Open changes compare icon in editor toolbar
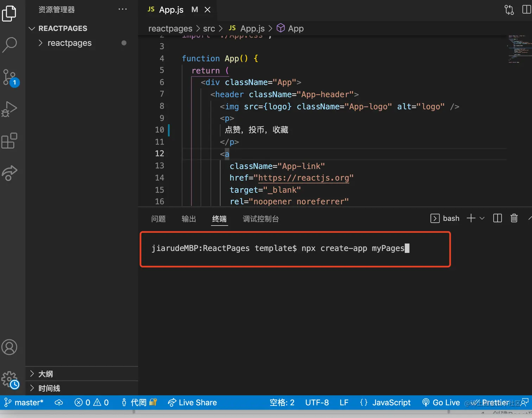532x418 pixels. click(x=509, y=9)
